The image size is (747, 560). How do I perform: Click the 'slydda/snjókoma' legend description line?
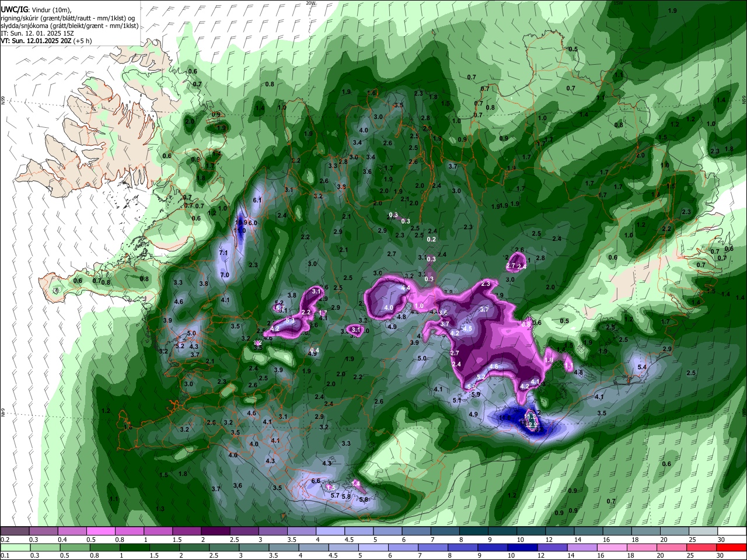pyautogui.click(x=69, y=25)
